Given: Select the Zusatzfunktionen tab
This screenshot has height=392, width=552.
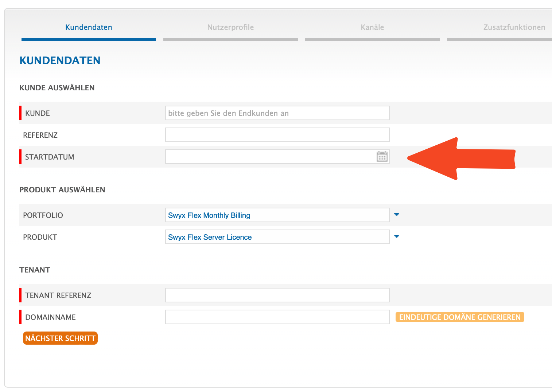Looking at the screenshot, I should coord(514,27).
